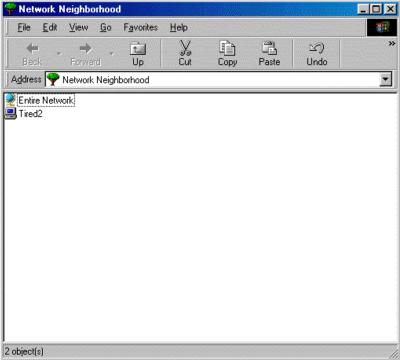Open the Forward history dropdown arrow

coord(112,54)
